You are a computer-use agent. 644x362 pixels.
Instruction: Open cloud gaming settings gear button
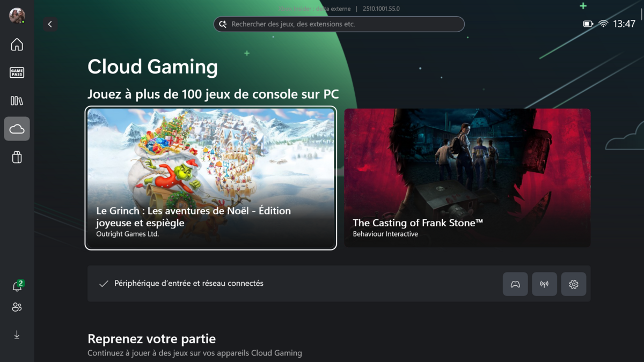tap(574, 284)
